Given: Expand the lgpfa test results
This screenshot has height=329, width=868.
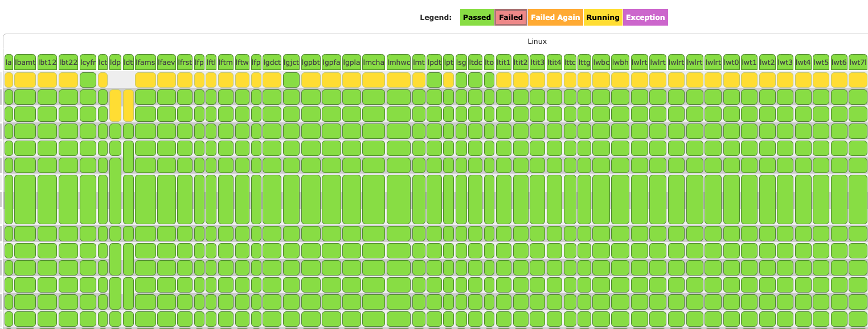Looking at the screenshot, I should (330, 62).
